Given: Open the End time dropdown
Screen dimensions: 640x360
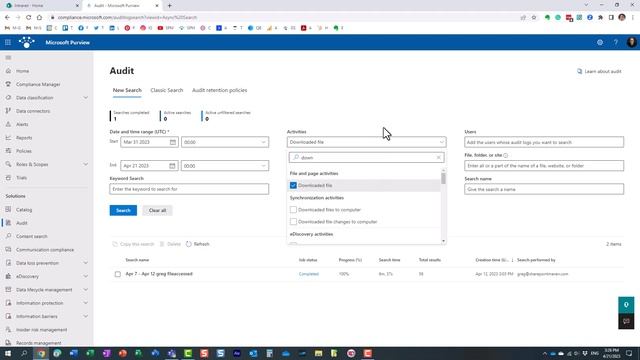Looking at the screenshot, I should 225,166.
